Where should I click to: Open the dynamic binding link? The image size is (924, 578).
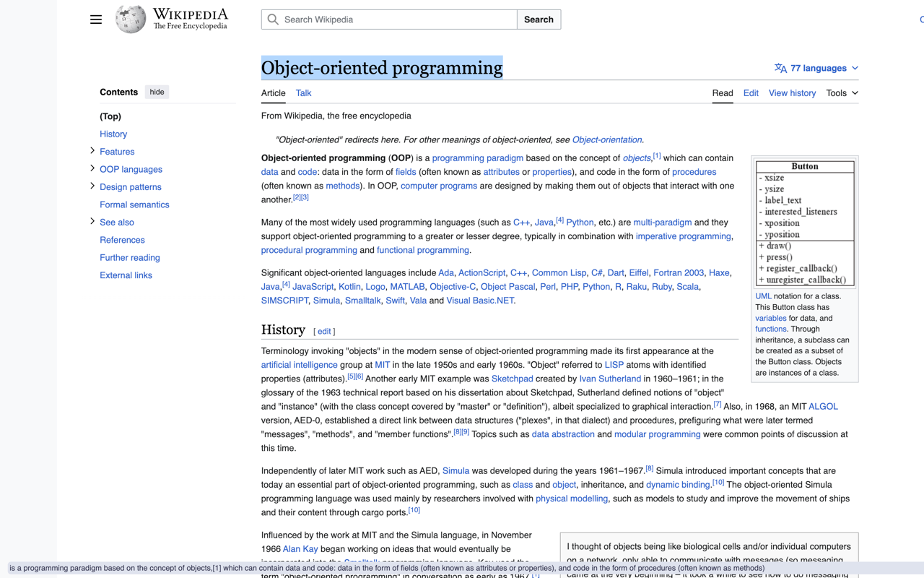pyautogui.click(x=678, y=485)
